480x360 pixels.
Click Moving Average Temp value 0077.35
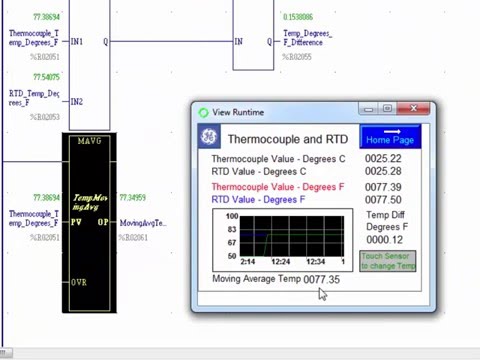click(321, 279)
